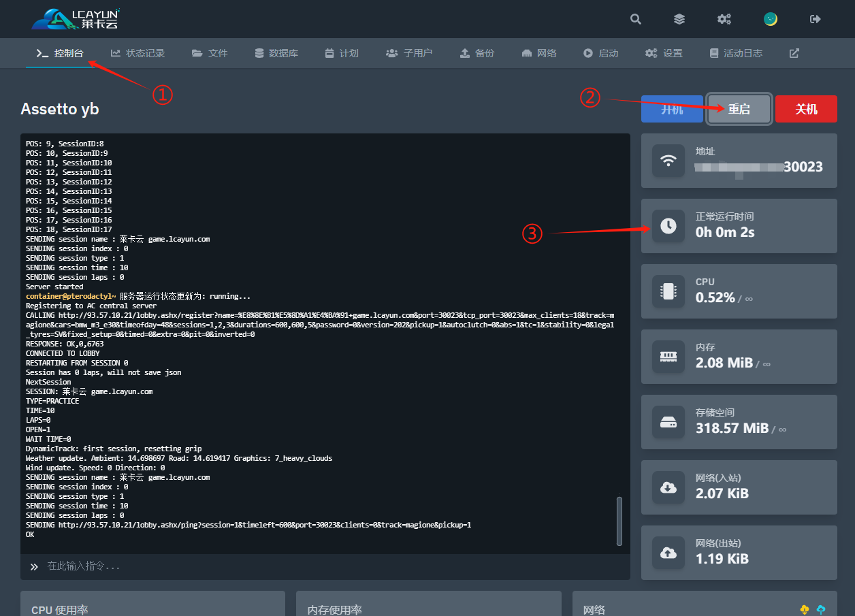Click the double chevron command prompt icon
The height and width of the screenshot is (616, 855).
tap(34, 566)
